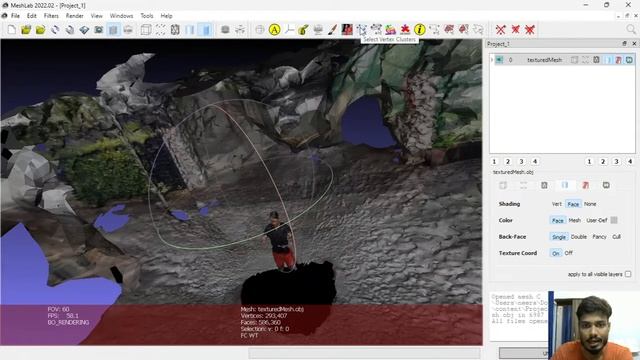Open the yellow Get Info tool
This screenshot has width=640, height=360.
tap(420, 29)
